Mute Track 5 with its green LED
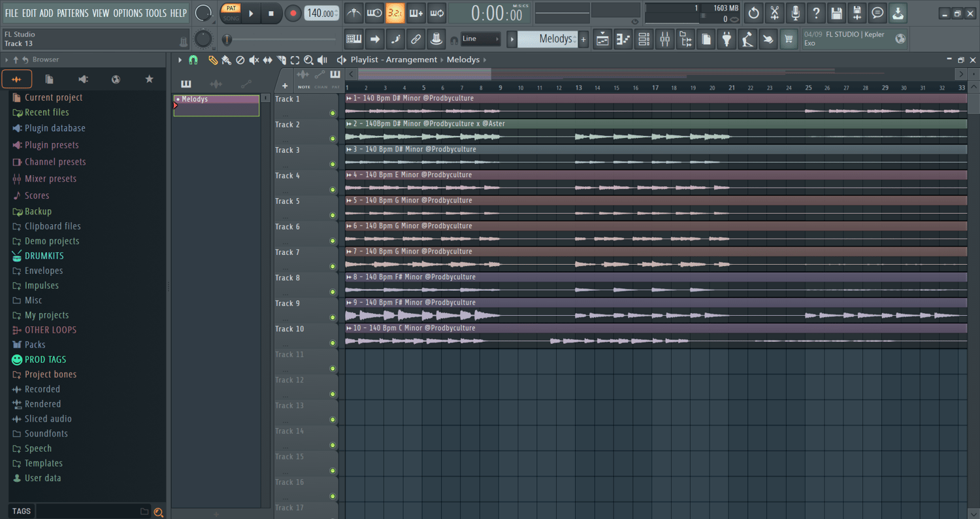The width and height of the screenshot is (980, 519). tap(333, 215)
